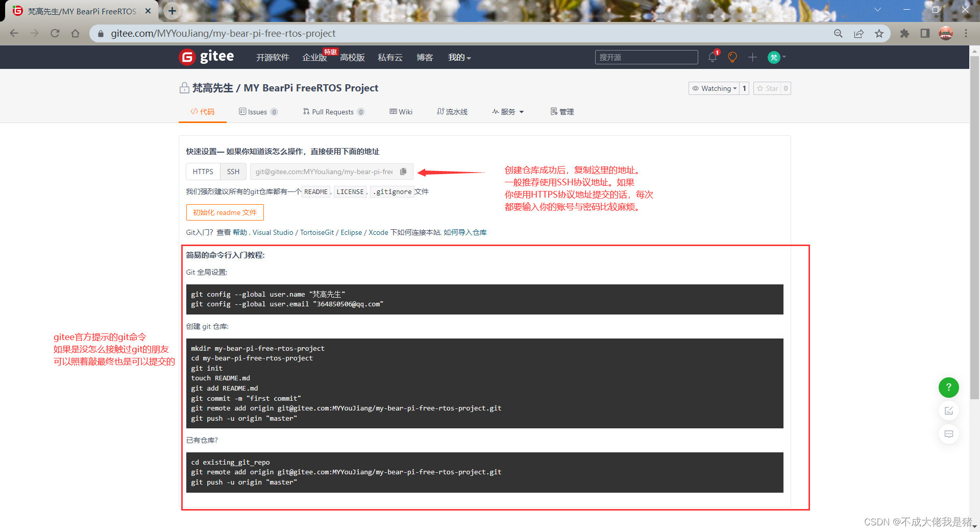Open 高校版 in the navbar
The image size is (980, 532).
[x=352, y=57]
